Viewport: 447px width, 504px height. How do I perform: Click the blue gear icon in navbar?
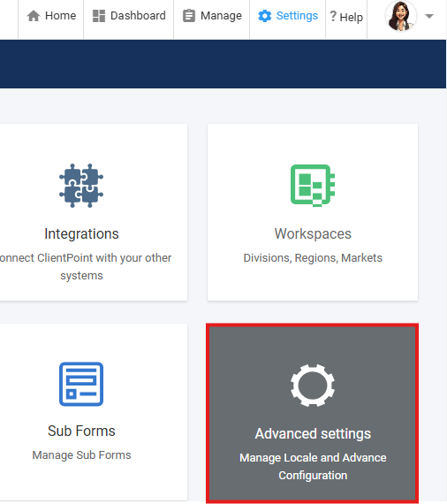265,16
